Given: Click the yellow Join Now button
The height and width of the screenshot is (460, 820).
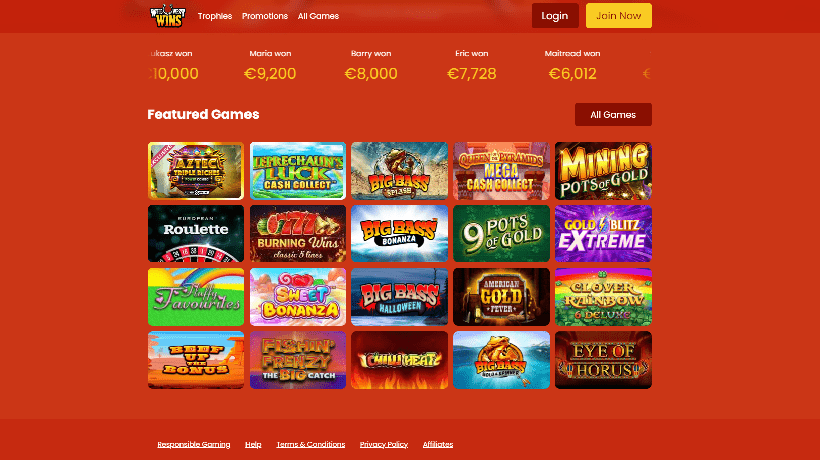Looking at the screenshot, I should tap(619, 16).
